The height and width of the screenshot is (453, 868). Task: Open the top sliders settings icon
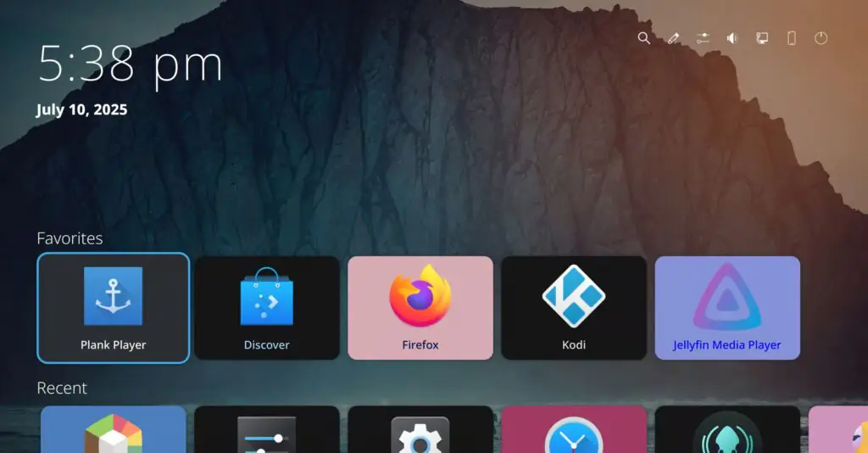[x=703, y=38]
